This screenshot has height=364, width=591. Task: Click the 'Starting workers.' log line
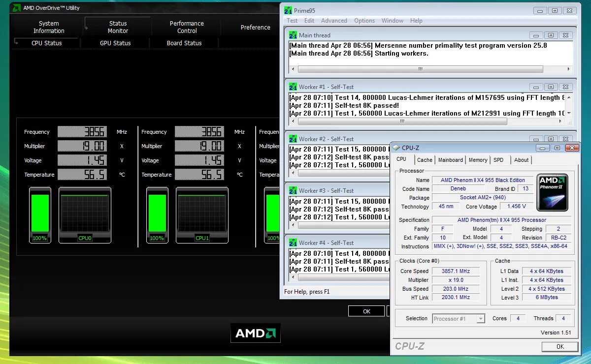coord(401,53)
